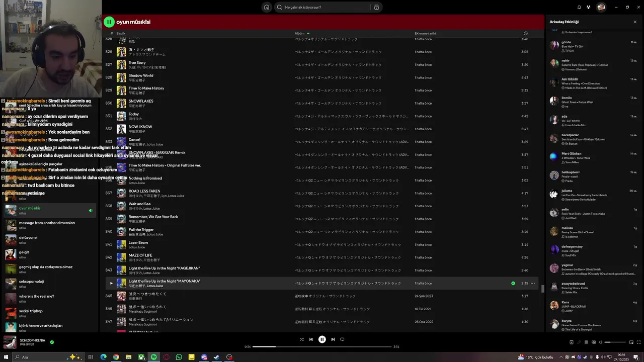Toggle liked checkmark next to SCHIZOPHRENIA
Viewport: 644px width, 362px height.
[52, 342]
